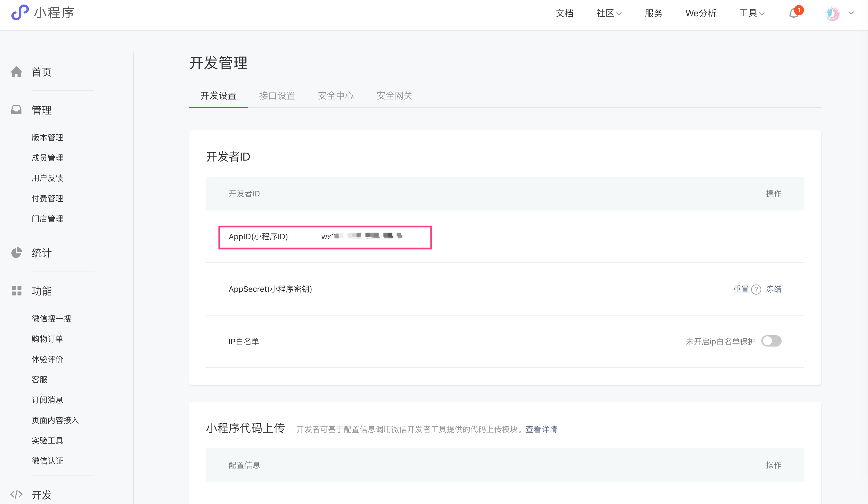868x504 pixels.
Task: Click the Mini Program logo icon
Action: [20, 13]
